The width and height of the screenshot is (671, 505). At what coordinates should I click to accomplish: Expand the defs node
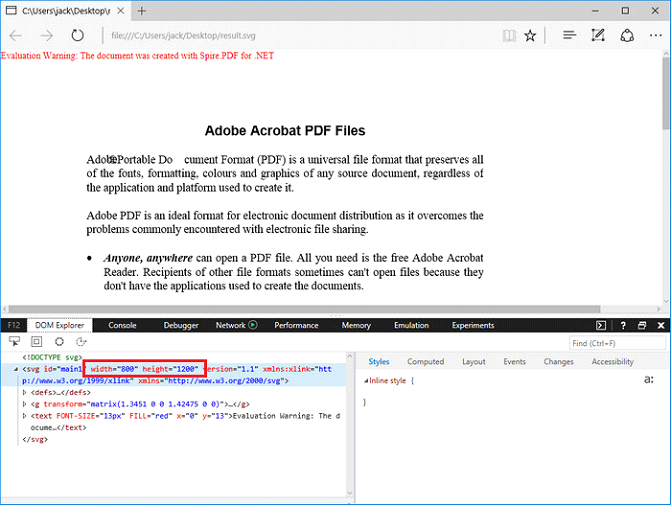24,392
